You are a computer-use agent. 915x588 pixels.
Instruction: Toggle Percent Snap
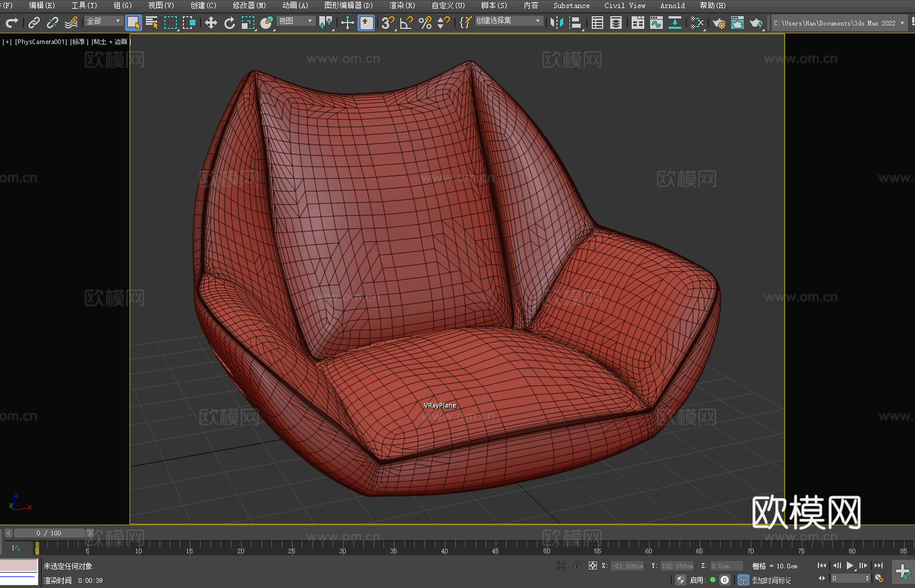tap(425, 23)
